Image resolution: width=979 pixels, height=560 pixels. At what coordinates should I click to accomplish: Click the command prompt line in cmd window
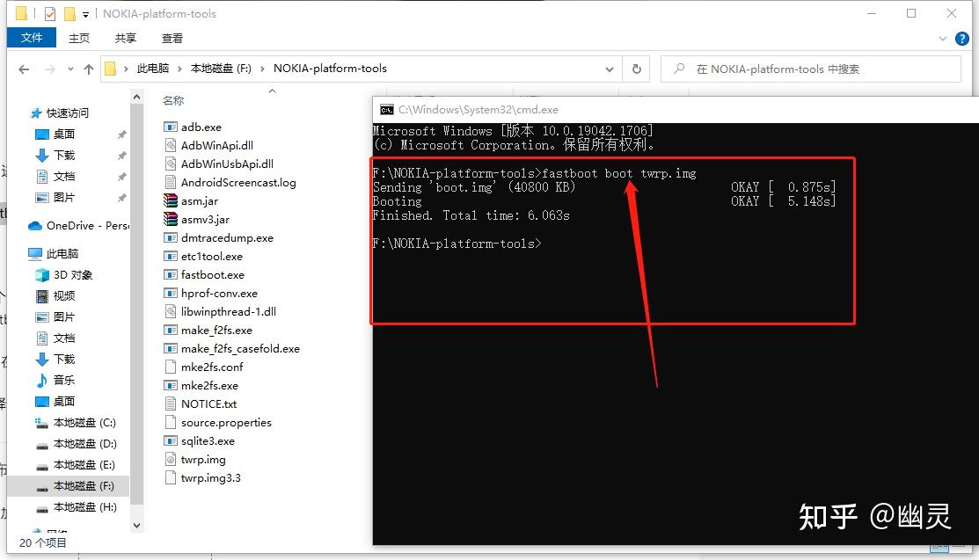(x=457, y=244)
